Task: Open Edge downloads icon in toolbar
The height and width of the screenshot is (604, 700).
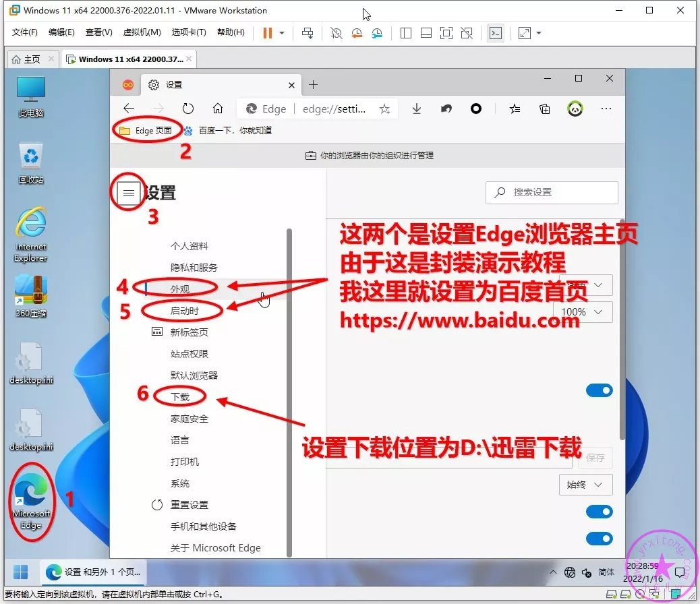Action: tap(417, 109)
